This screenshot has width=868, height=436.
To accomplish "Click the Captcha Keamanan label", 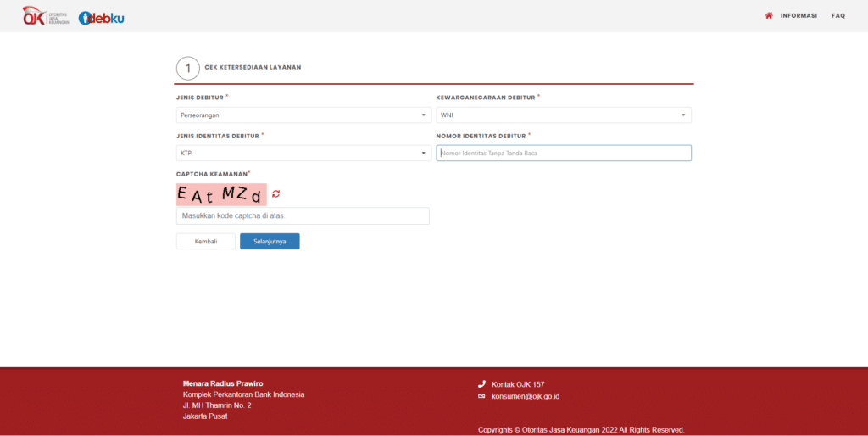I will (212, 174).
